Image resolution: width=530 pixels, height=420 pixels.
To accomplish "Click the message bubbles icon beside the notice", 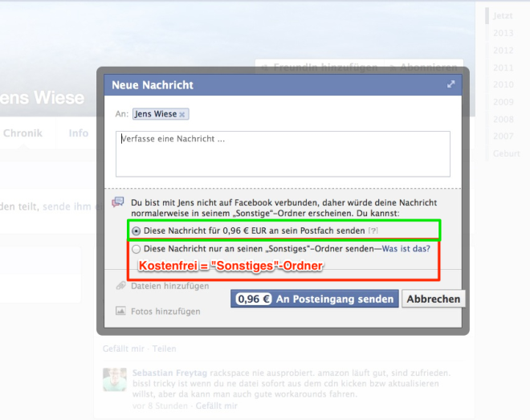I will point(118,202).
